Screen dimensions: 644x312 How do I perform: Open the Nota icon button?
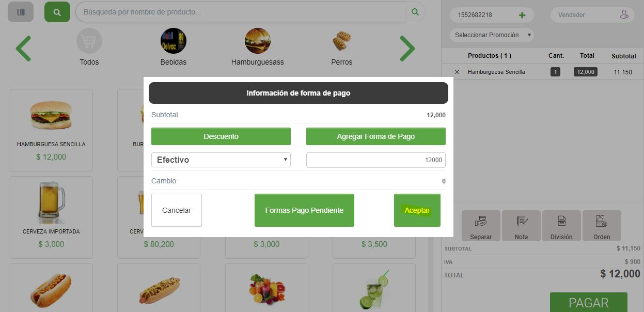[521, 226]
